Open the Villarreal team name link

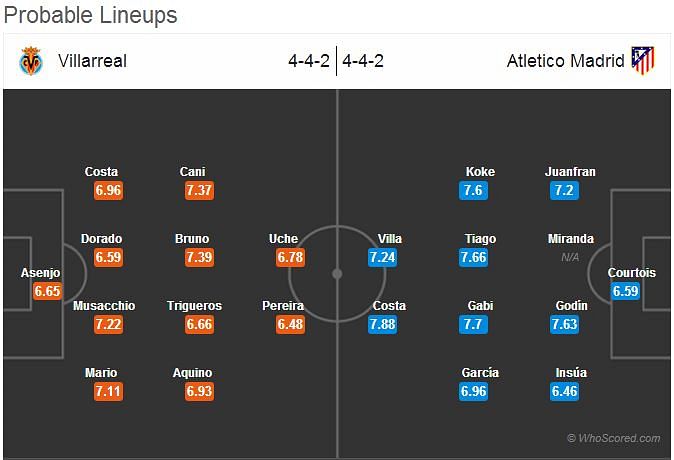92,61
